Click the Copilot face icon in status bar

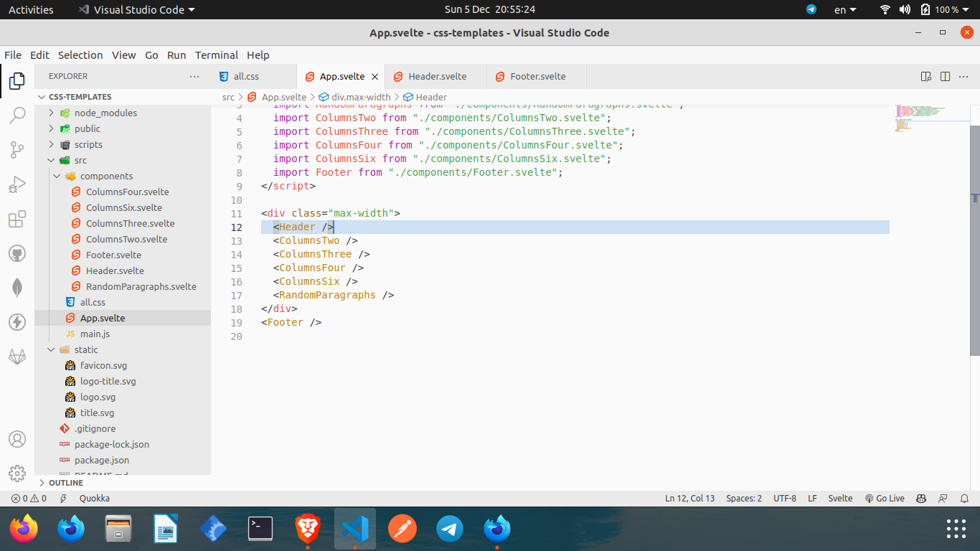pyautogui.click(x=921, y=498)
